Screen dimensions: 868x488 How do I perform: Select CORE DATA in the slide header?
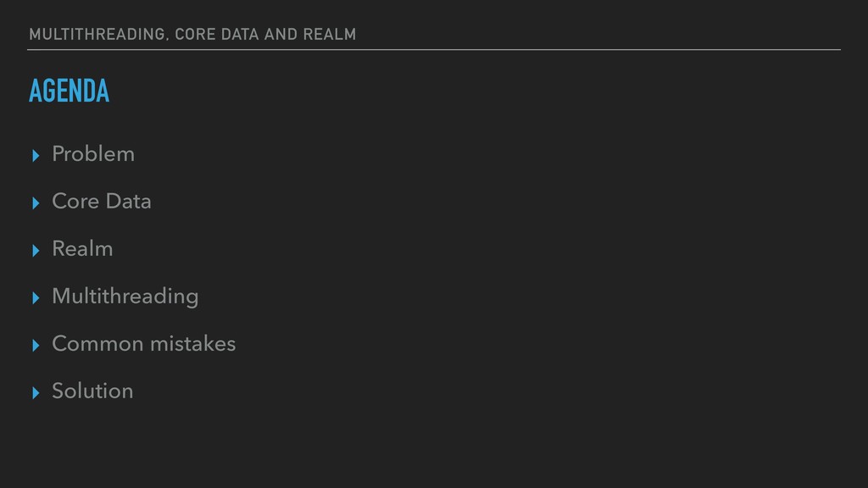click(x=217, y=34)
